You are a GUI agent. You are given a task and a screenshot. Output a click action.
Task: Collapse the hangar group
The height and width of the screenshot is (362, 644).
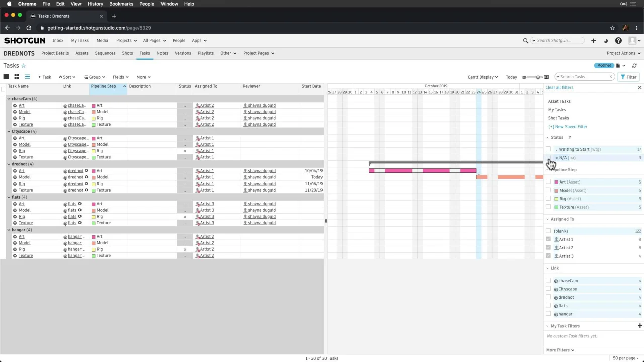[9, 230]
